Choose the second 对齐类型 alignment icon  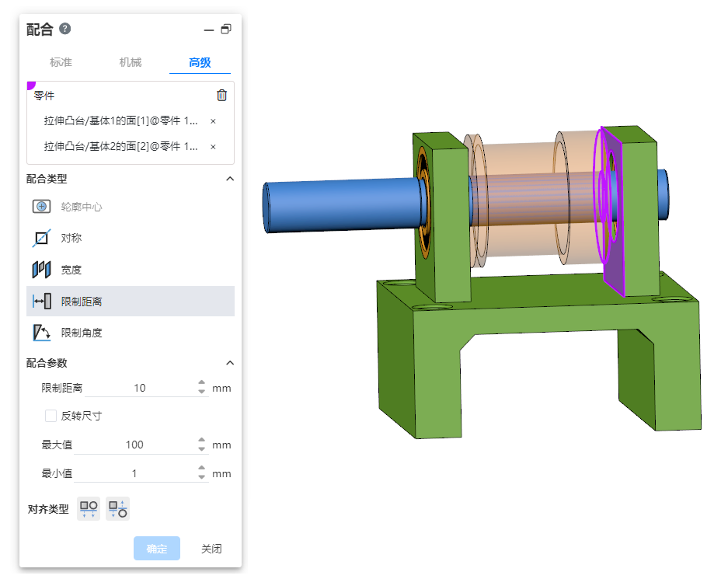pyautogui.click(x=118, y=509)
